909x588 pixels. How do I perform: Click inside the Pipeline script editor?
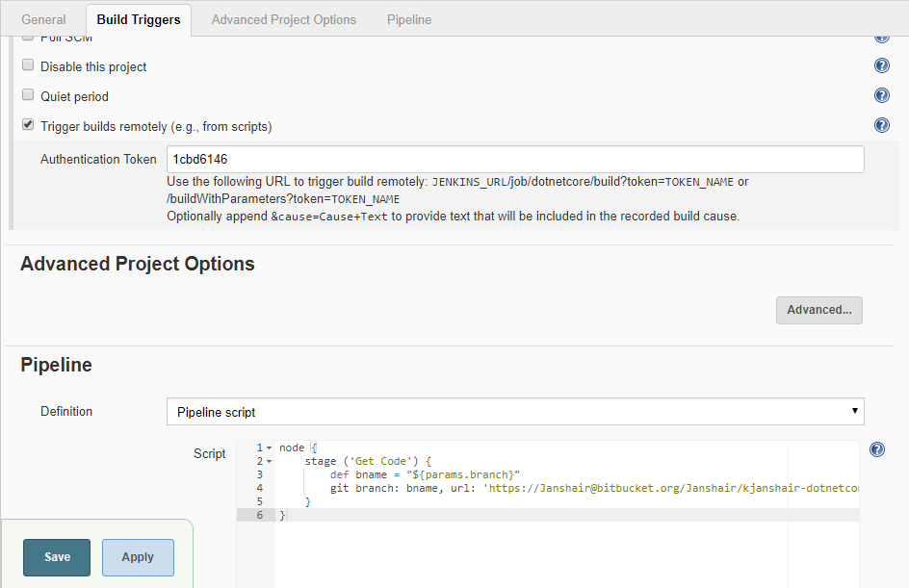(x=566, y=549)
